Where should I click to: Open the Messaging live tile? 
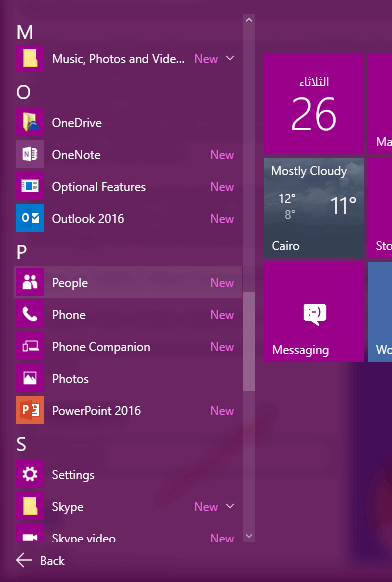pyautogui.click(x=314, y=312)
